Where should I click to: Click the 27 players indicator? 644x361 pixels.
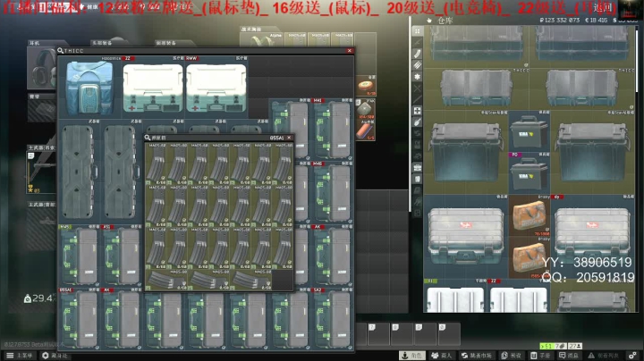coord(575,346)
